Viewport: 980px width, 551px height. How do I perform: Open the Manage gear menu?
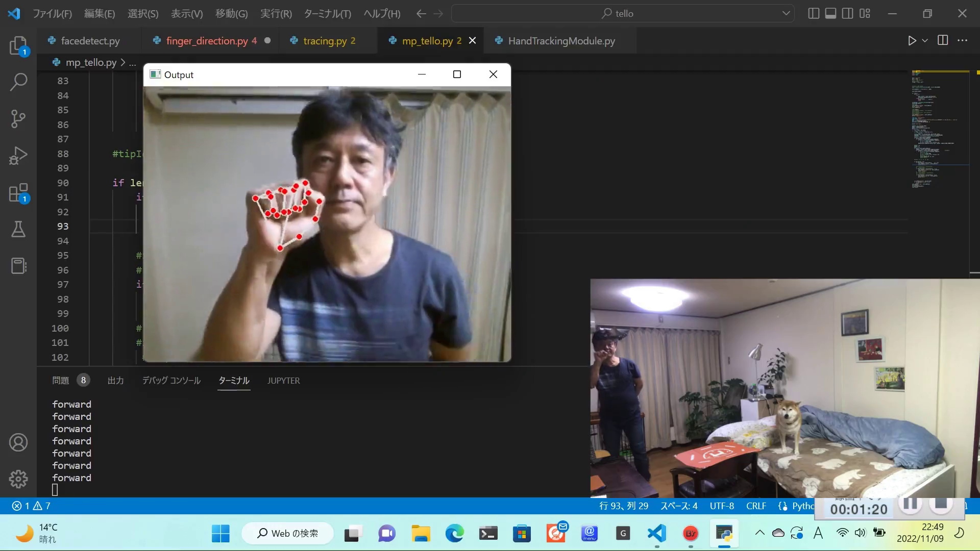point(18,479)
